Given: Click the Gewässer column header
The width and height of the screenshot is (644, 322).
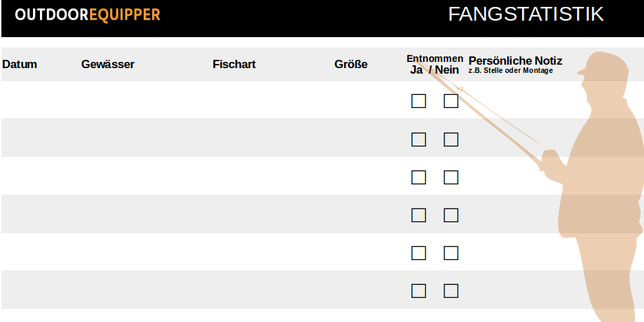Looking at the screenshot, I should [x=107, y=65].
